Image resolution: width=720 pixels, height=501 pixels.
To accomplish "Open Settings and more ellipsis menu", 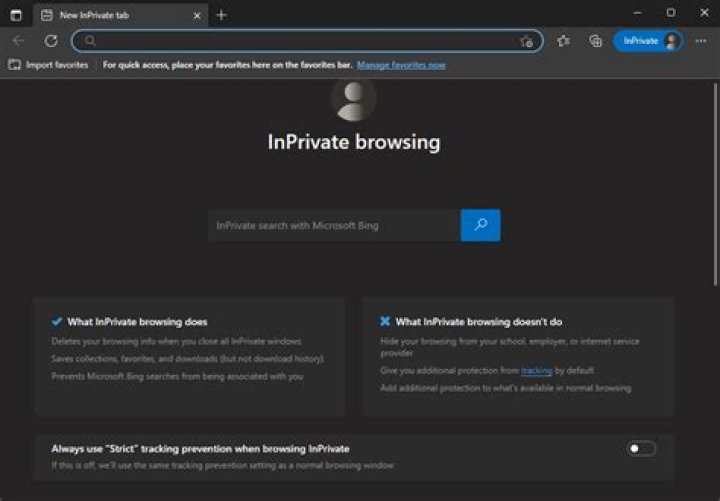I will (701, 41).
